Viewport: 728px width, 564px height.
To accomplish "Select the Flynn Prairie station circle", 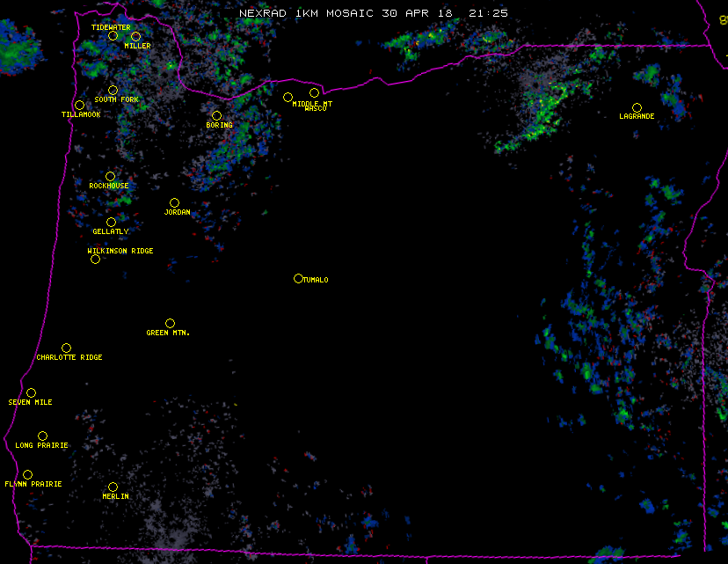I will click(27, 475).
